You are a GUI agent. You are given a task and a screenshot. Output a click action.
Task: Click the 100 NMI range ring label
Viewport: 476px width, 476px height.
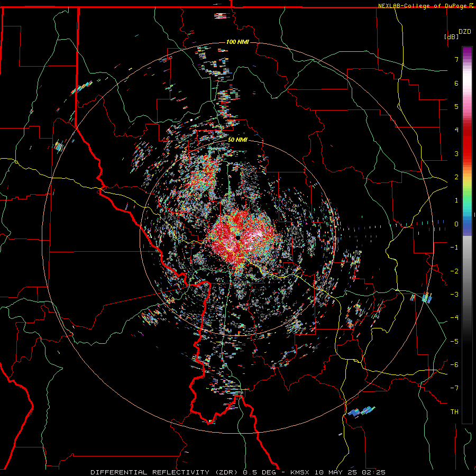237,42
